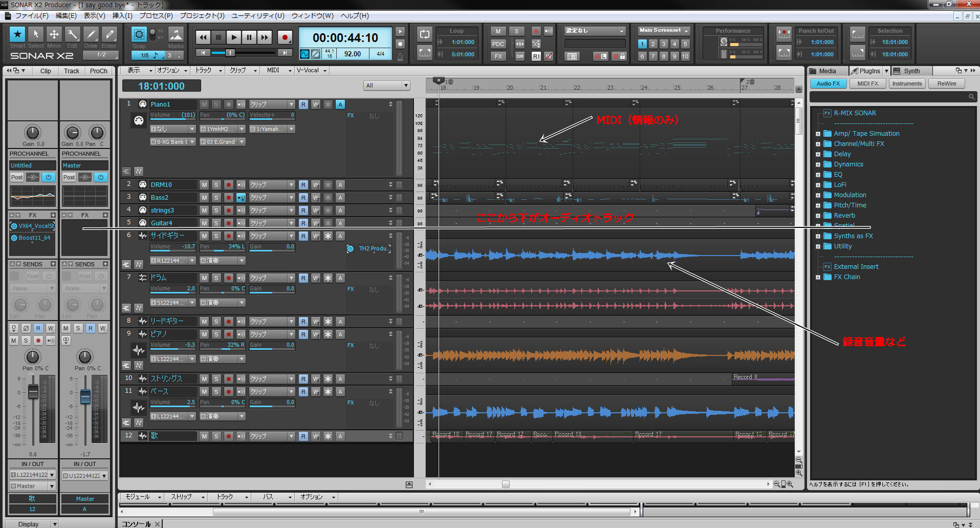Solo the DRM10 track
The image size is (980, 528).
[x=216, y=185]
